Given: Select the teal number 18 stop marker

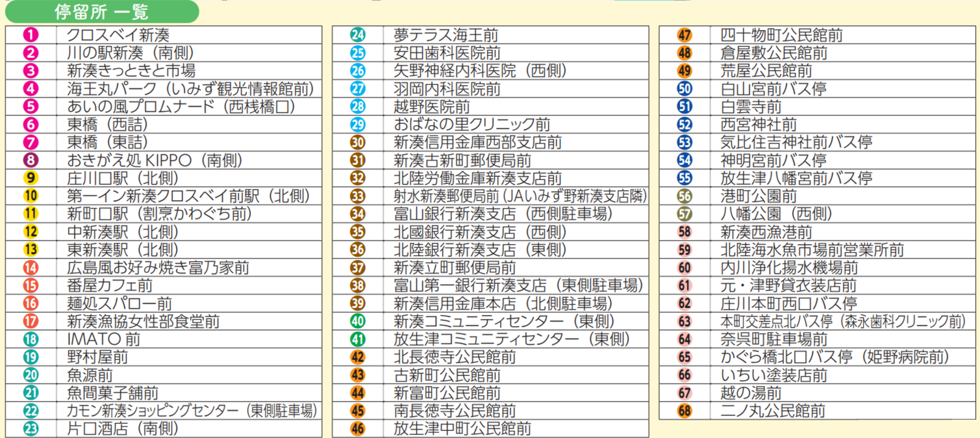Looking at the screenshot, I should click(31, 339).
